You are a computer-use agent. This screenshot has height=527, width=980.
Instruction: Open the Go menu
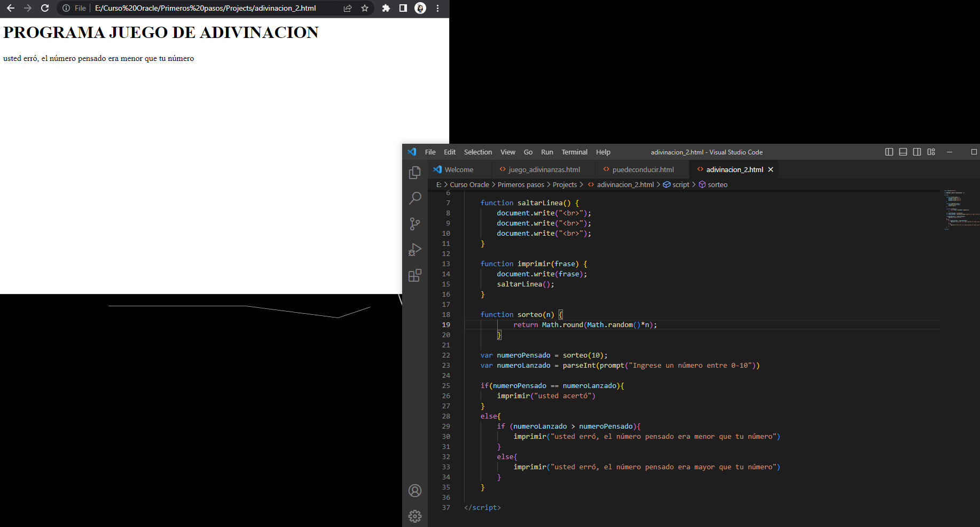(528, 152)
